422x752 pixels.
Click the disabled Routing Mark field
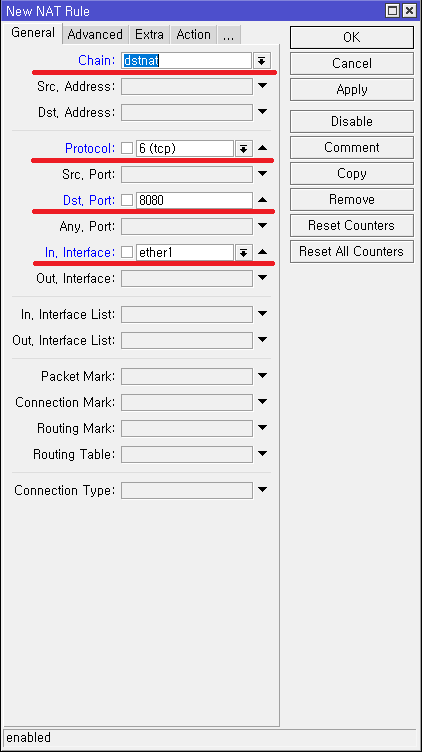coord(187,428)
